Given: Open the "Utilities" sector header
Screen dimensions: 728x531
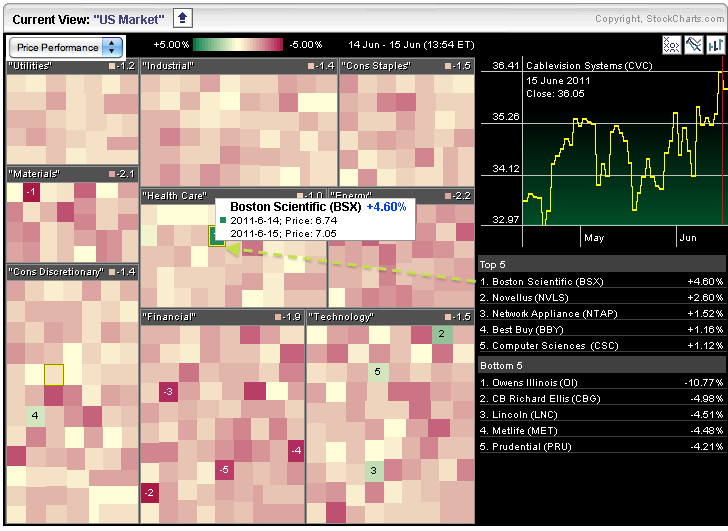Looking at the screenshot, I should pos(72,66).
